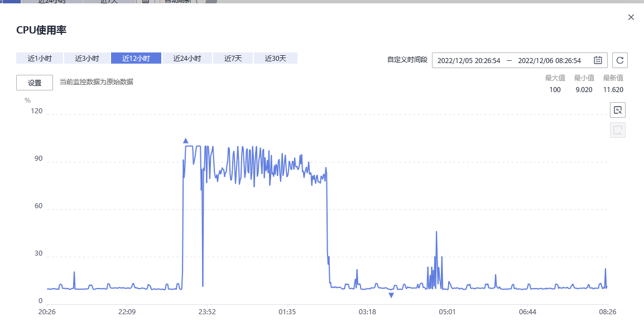Screen dimensions: 644x331
Task: Select the 近1小时 time range tab
Action: click(x=40, y=58)
